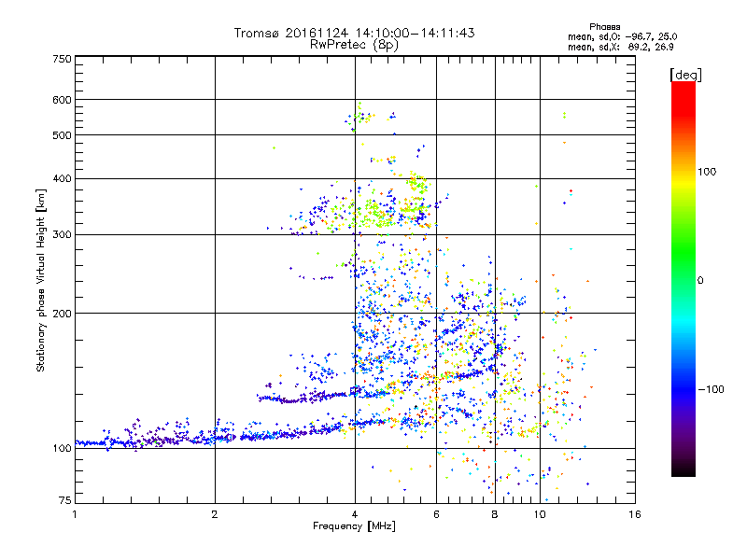The width and height of the screenshot is (747, 560).
Task: Click the colorbar tick label '100'
Action: pos(707,172)
